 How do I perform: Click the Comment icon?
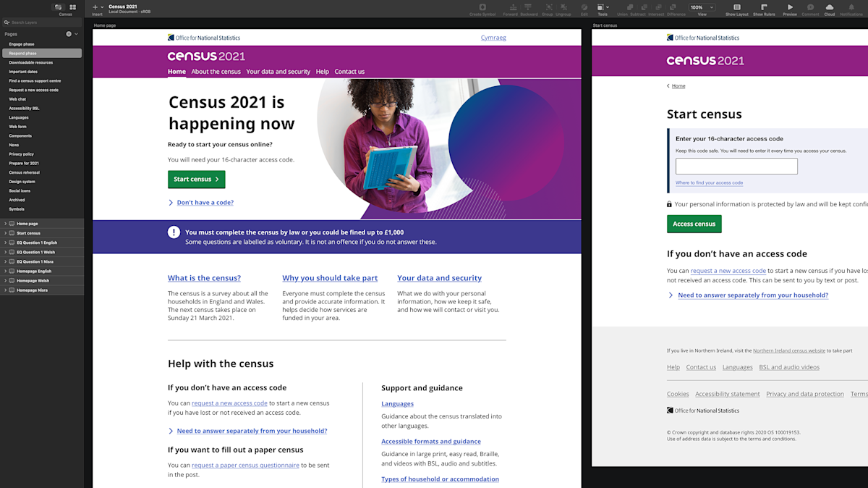point(810,7)
